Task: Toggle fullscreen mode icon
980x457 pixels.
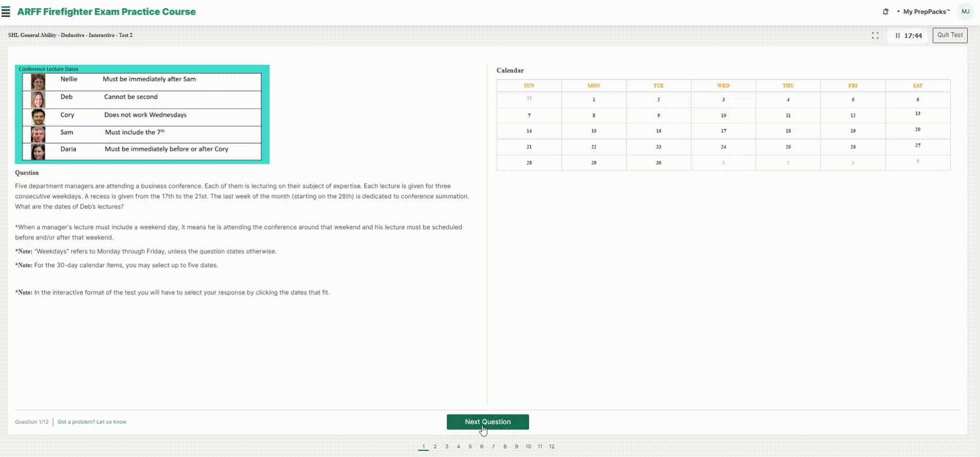Action: click(875, 36)
